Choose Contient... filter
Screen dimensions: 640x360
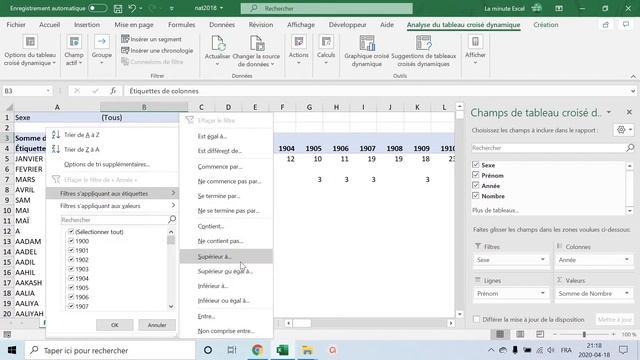pos(226,226)
